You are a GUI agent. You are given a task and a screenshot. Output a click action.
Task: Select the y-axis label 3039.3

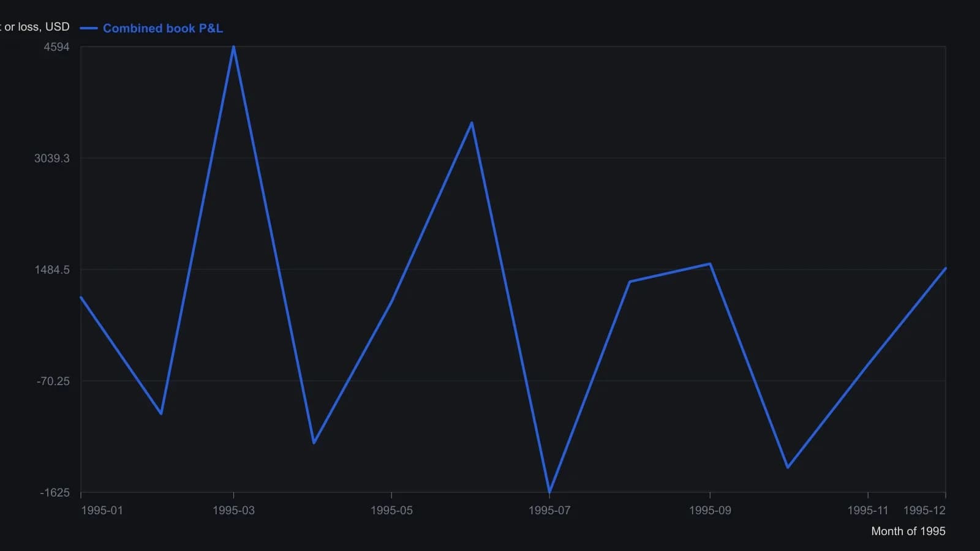[x=52, y=159]
